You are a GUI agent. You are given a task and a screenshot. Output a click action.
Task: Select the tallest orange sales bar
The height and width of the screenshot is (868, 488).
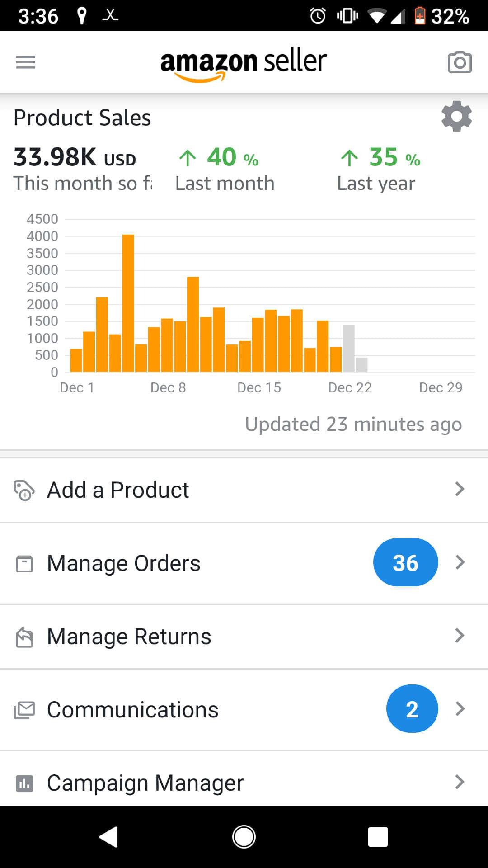tap(128, 303)
